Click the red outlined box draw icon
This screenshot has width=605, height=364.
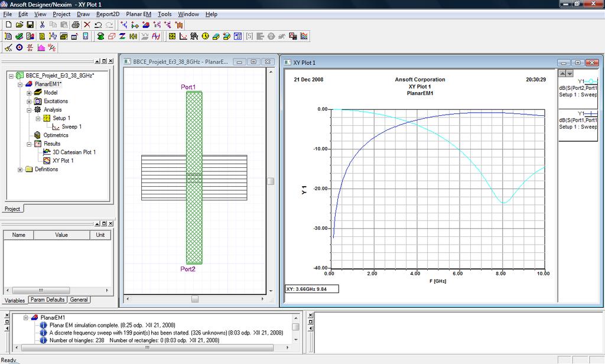pyautogui.click(x=112, y=36)
